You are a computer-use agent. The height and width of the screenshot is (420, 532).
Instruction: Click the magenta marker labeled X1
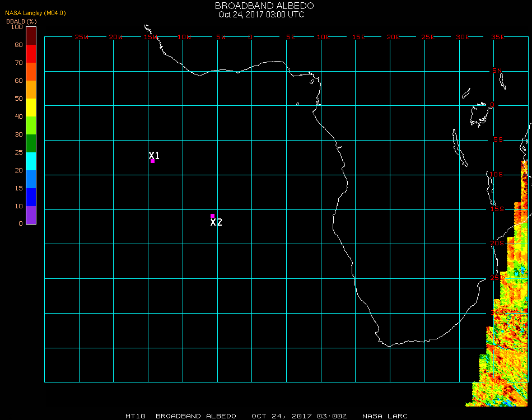click(x=153, y=161)
